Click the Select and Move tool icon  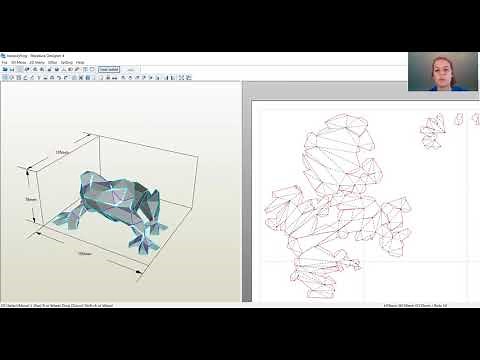[5, 78]
